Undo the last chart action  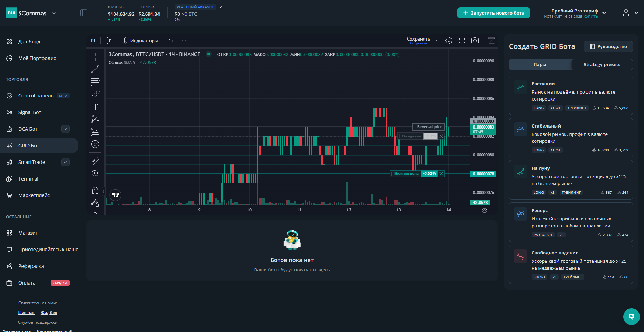pos(171,41)
